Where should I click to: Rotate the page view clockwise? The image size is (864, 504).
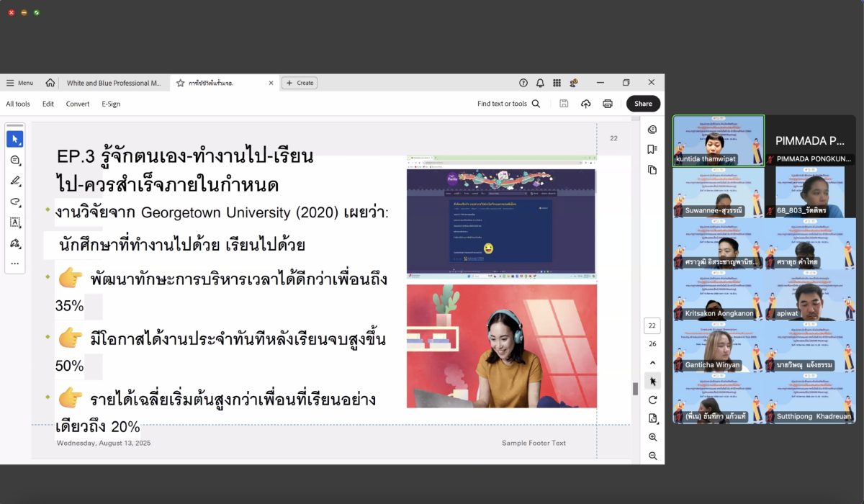(652, 400)
